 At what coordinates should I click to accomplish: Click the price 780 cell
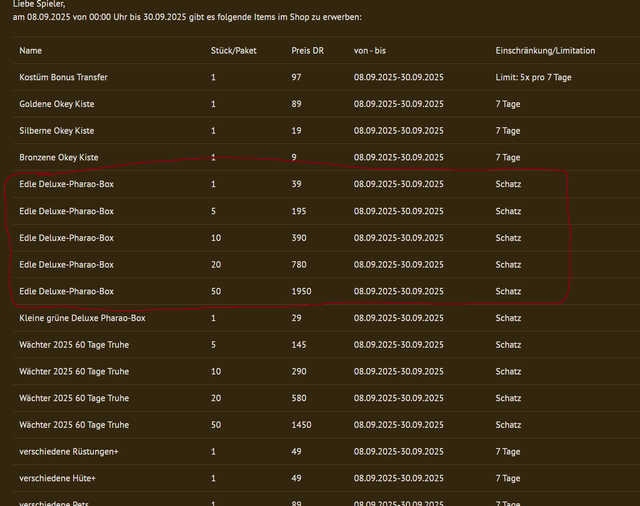(299, 264)
